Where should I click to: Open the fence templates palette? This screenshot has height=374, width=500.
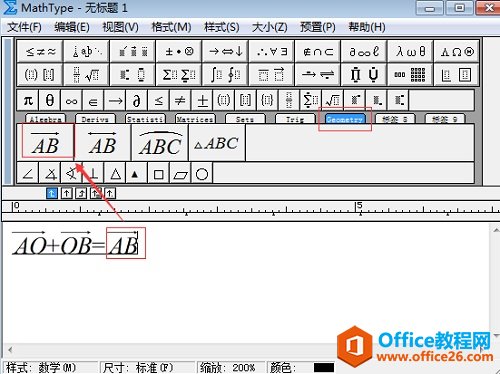pyautogui.click(x=40, y=74)
